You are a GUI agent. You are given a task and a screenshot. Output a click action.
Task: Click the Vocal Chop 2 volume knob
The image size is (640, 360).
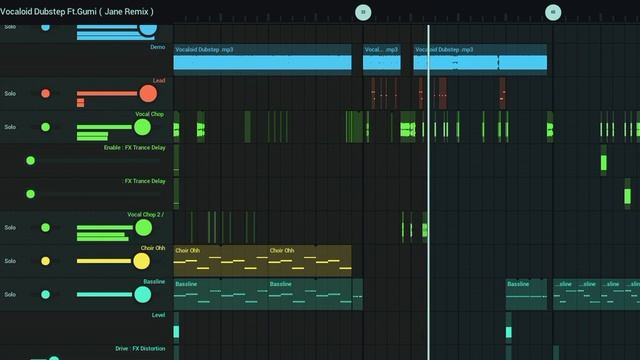pyautogui.click(x=144, y=227)
